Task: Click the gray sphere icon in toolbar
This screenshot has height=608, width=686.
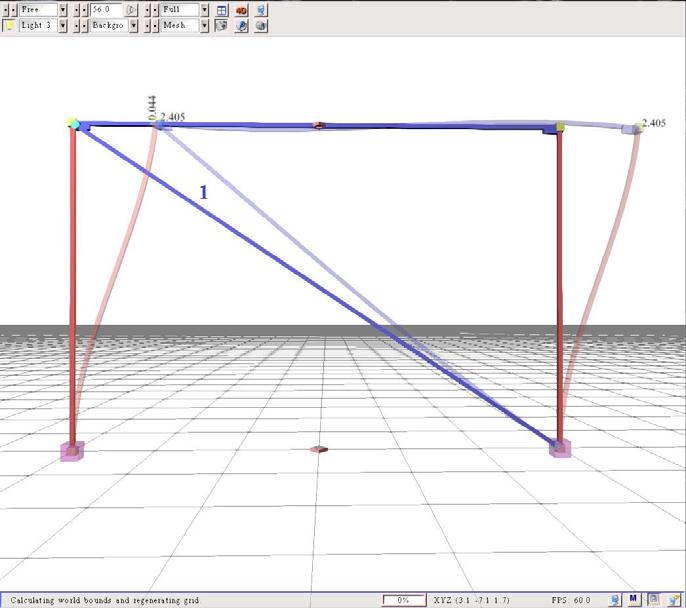Action: 261,25
